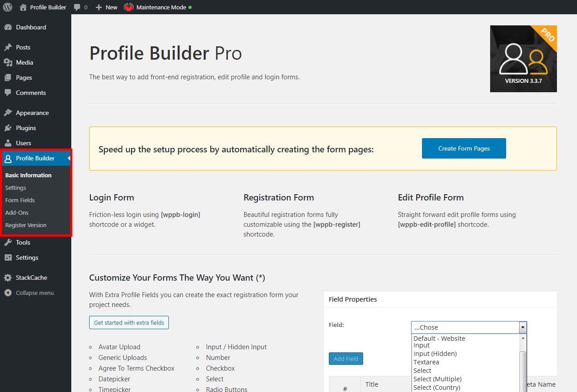Viewport: 577px width, 392px height.
Task: Click the Users person icon
Action: (x=8, y=143)
